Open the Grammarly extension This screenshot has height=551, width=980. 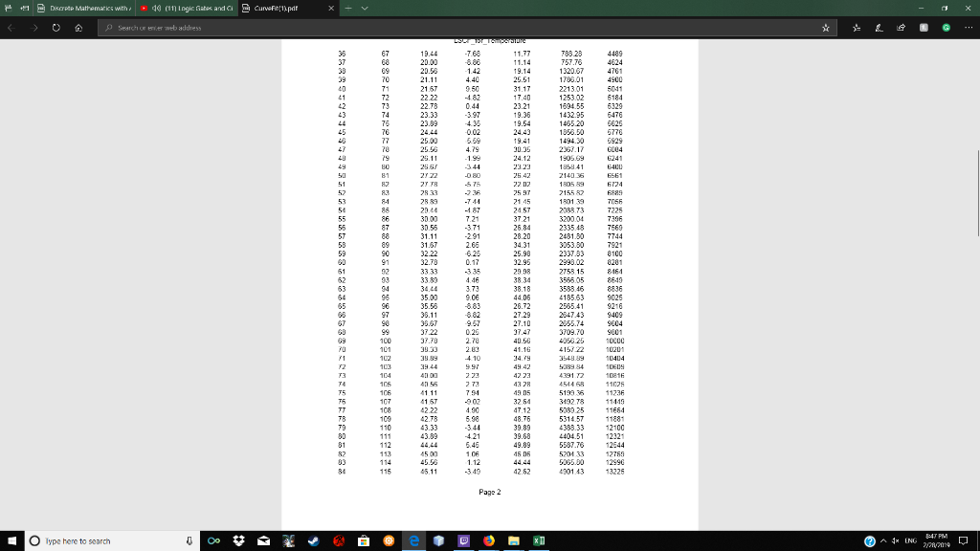coord(946,28)
